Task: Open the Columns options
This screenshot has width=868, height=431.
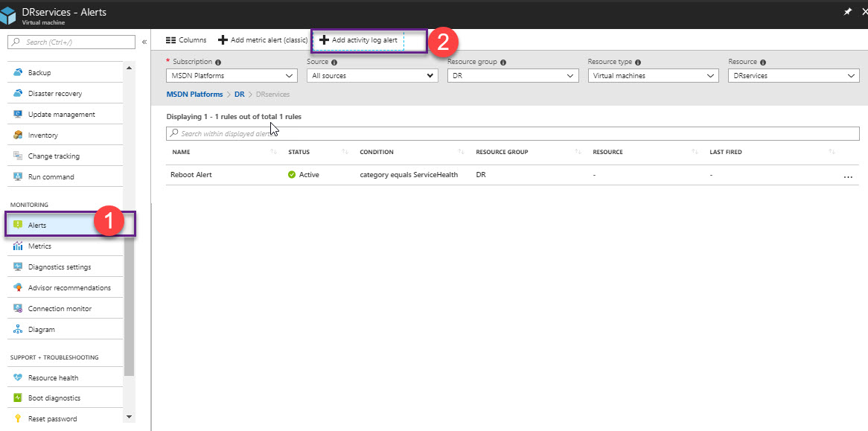Action: coord(185,39)
